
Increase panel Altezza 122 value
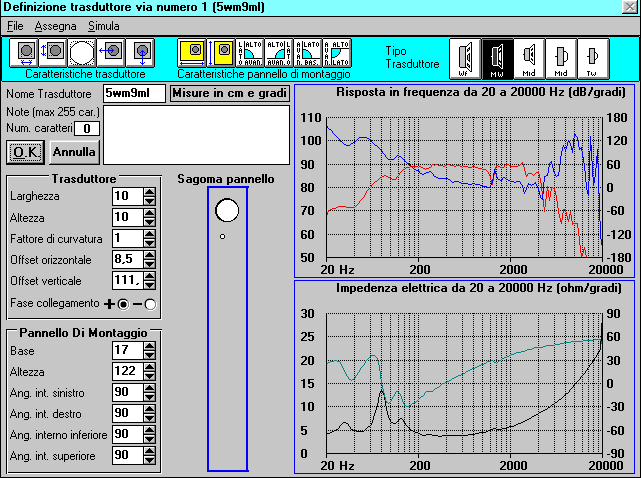[x=150, y=367]
